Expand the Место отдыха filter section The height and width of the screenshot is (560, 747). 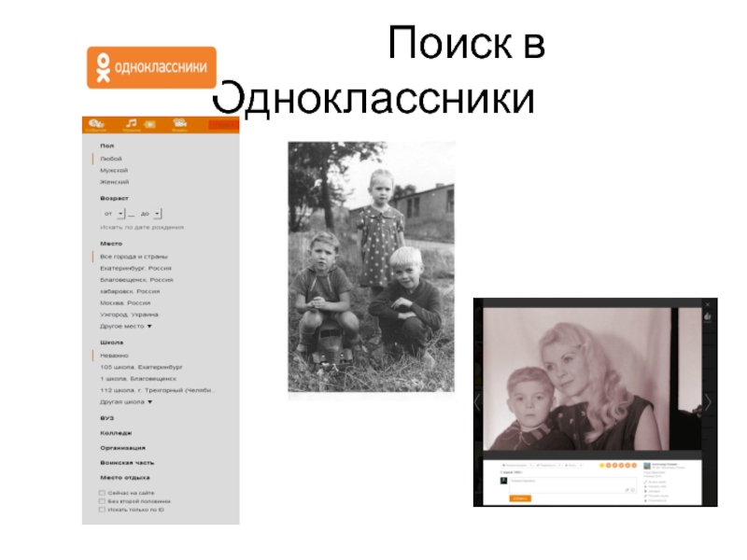coord(125,478)
